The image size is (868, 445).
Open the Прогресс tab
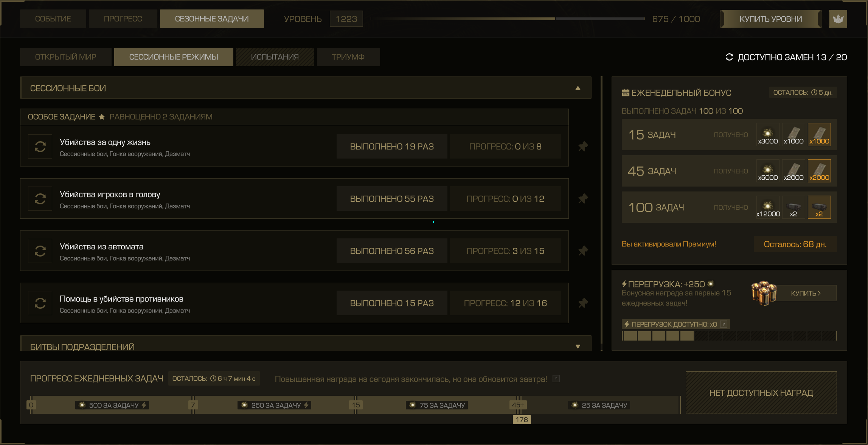(x=123, y=19)
